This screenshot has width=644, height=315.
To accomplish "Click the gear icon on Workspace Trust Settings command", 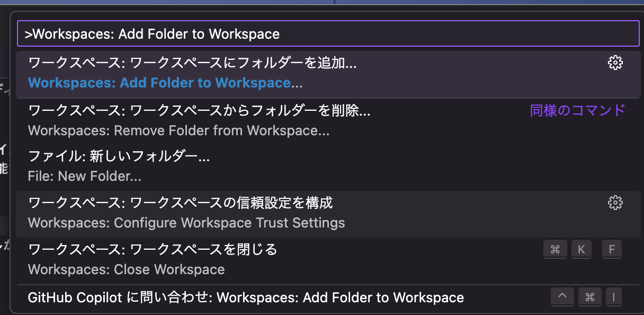I will coord(615,203).
